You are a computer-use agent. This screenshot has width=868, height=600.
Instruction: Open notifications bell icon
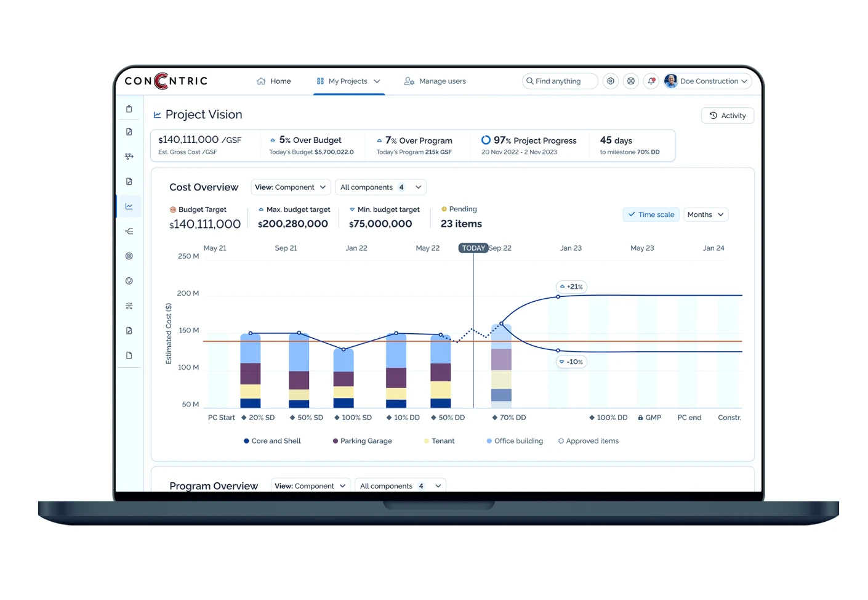[651, 81]
